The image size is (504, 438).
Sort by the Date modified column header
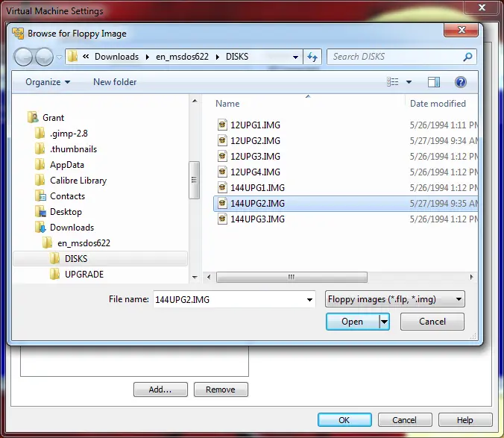tap(438, 104)
